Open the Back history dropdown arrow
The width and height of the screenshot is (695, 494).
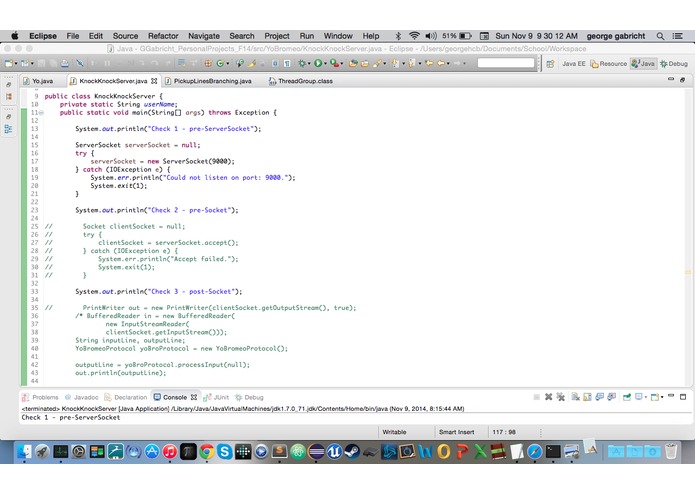pos(448,64)
